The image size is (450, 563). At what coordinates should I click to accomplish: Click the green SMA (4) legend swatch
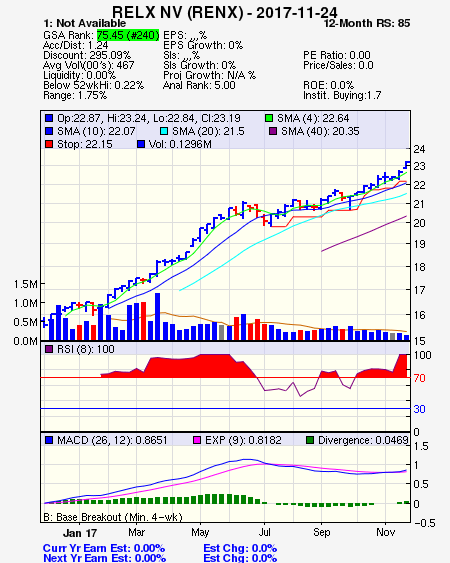click(269, 118)
